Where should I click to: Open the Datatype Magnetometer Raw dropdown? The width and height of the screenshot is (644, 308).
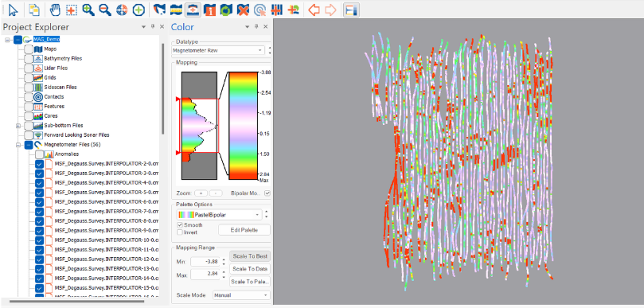pos(218,50)
